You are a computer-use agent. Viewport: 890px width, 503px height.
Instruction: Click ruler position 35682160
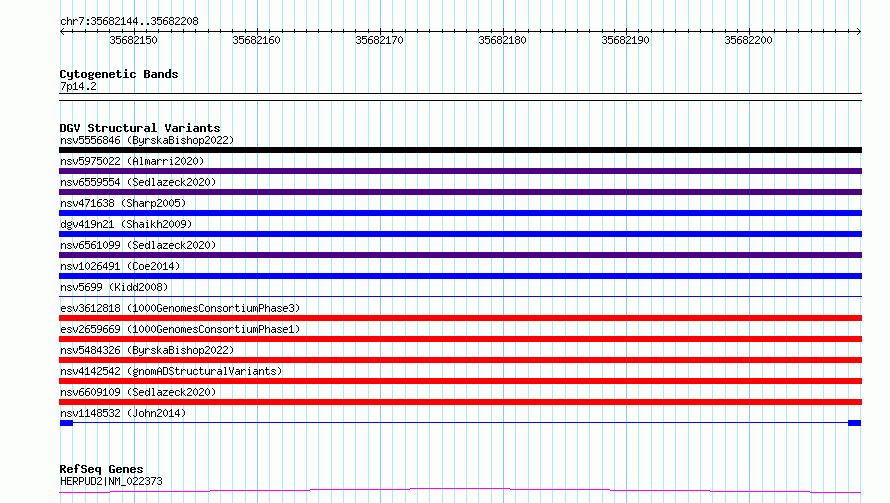pyautogui.click(x=257, y=40)
